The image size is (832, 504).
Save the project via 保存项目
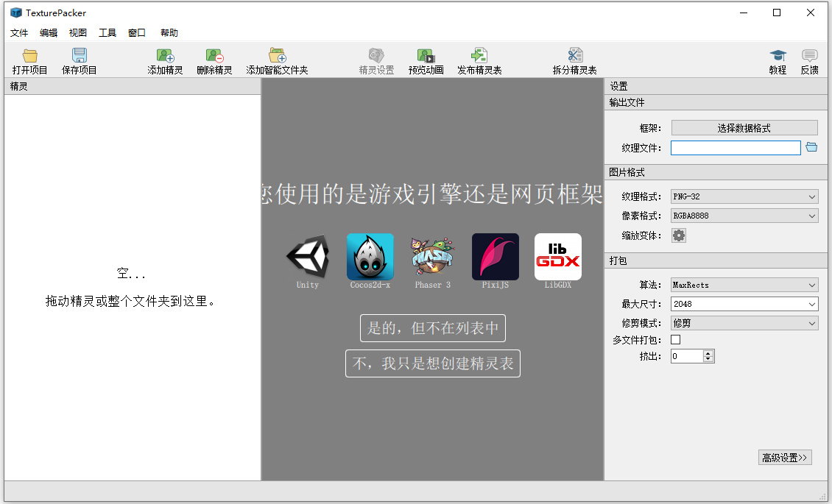(78, 60)
